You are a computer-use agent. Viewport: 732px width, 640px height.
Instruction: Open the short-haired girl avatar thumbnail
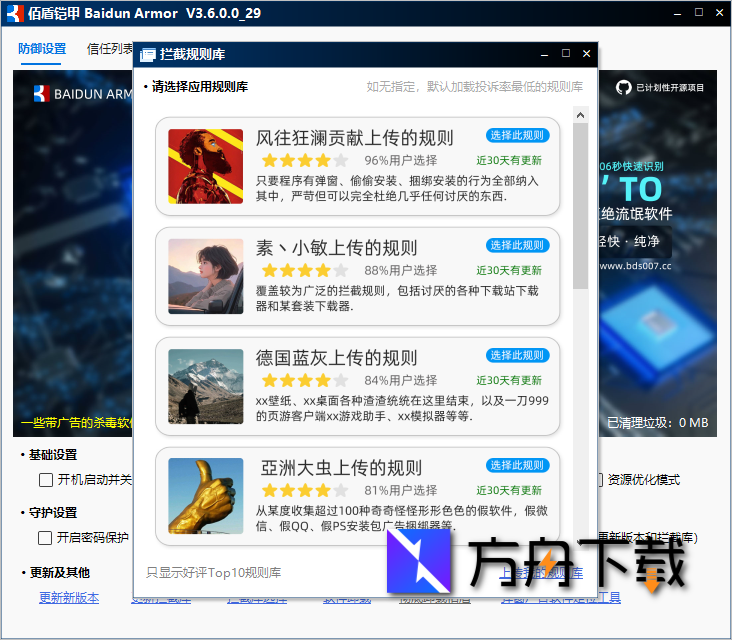tap(205, 276)
